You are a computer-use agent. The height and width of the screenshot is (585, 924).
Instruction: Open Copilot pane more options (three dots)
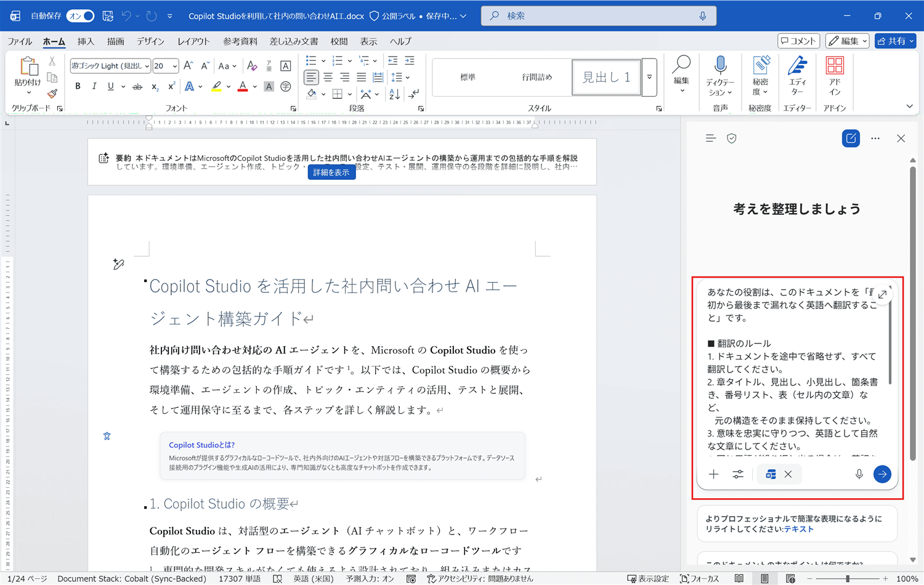point(875,139)
